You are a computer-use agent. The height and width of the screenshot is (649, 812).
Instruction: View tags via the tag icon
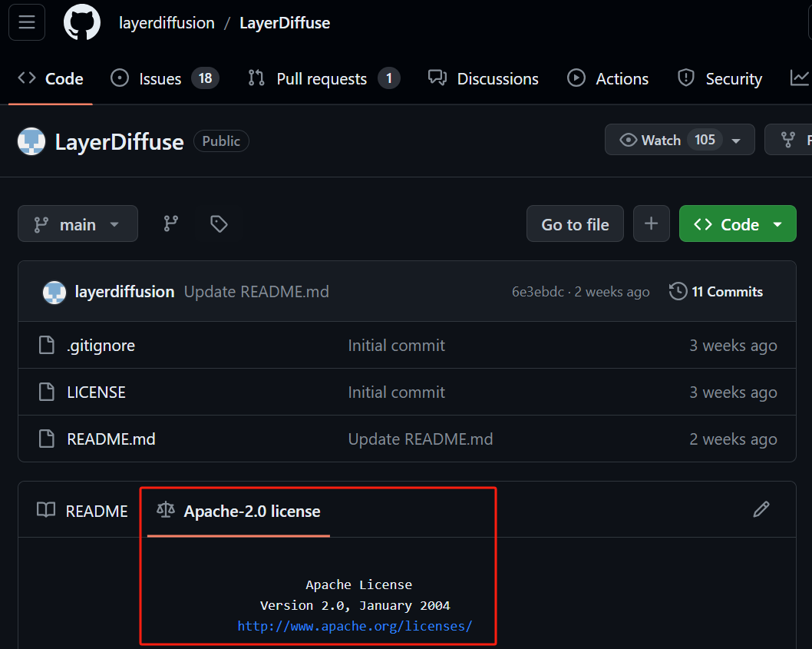[219, 224]
